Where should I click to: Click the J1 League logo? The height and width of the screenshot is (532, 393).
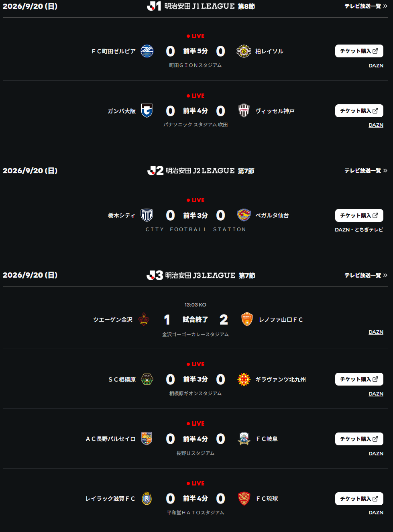coord(154,6)
